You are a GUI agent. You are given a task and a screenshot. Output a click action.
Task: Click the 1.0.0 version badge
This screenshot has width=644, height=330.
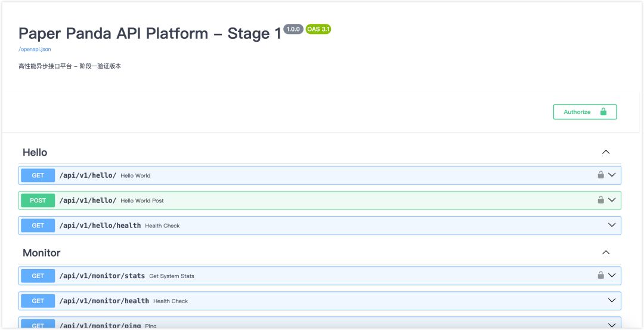293,29
